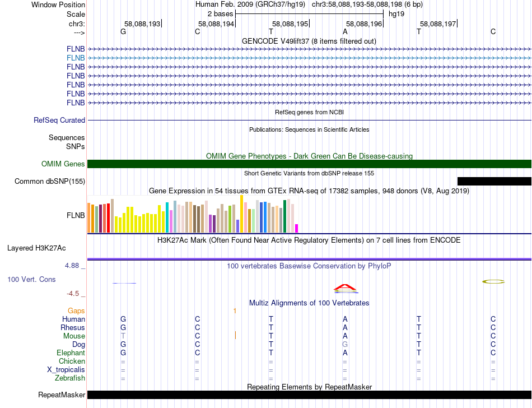Click the 'OMIM Gene Phenotypes' green title
532x408 pixels.
coord(309,156)
